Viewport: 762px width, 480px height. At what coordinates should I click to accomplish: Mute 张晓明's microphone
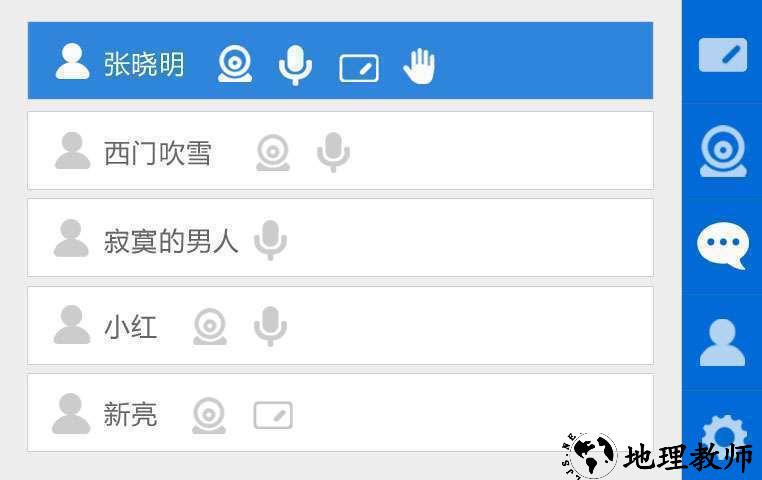coord(295,66)
